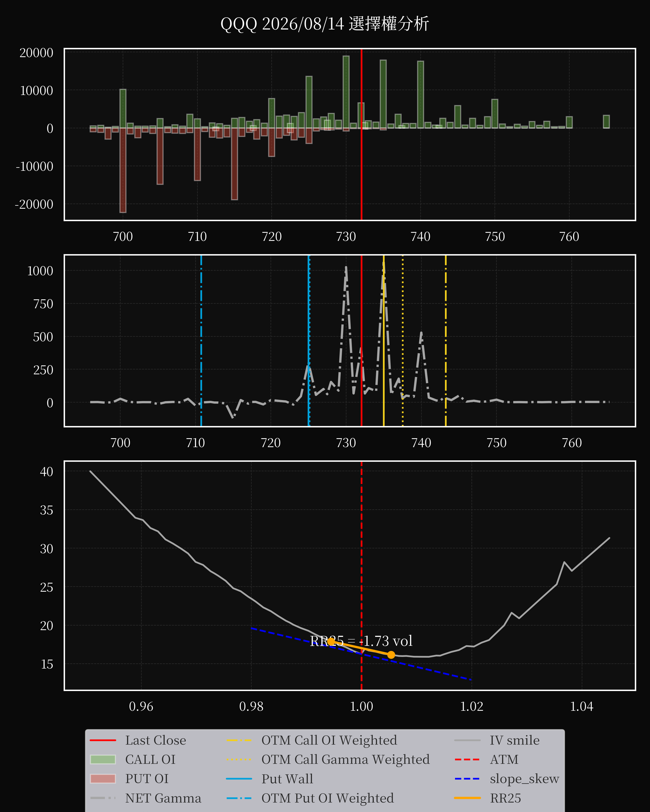The width and height of the screenshot is (650, 812).
Task: Select the ATM legend label
Action: (x=504, y=759)
